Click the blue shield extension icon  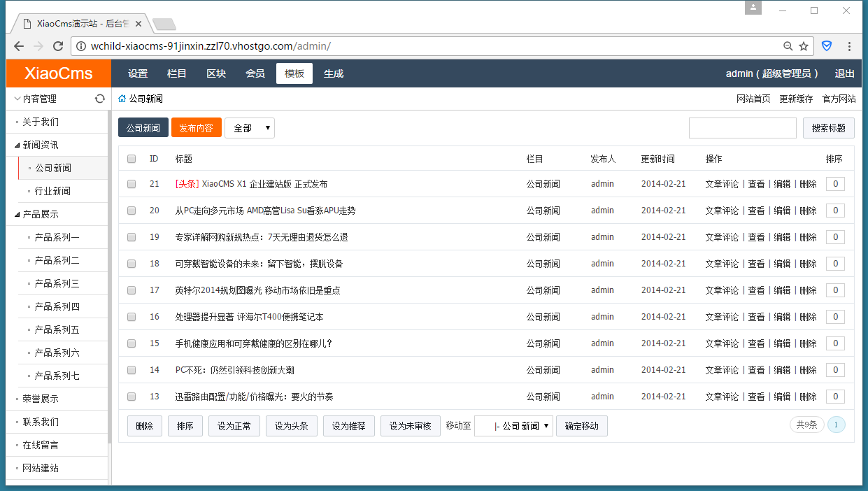(x=827, y=46)
